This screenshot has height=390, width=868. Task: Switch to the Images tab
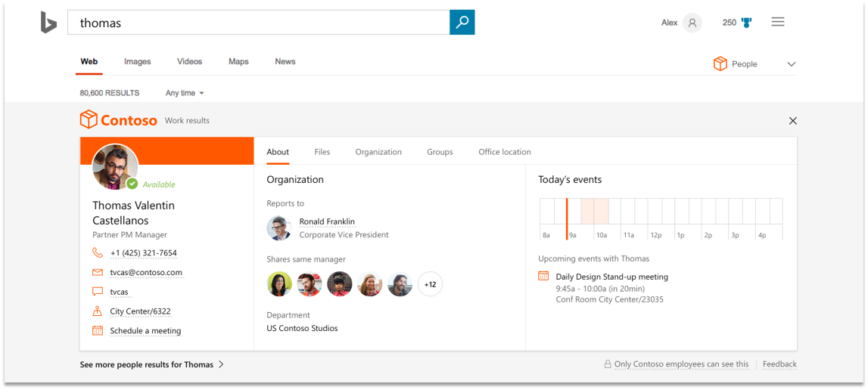point(137,61)
